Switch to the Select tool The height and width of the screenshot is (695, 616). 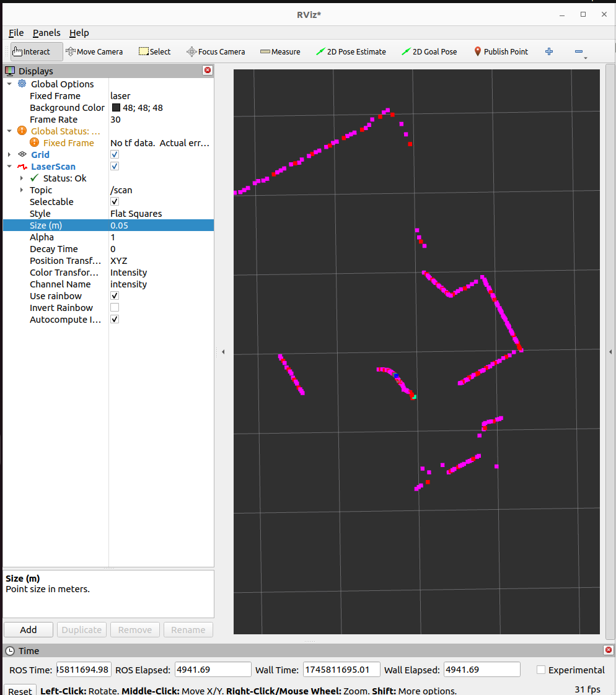coord(154,51)
